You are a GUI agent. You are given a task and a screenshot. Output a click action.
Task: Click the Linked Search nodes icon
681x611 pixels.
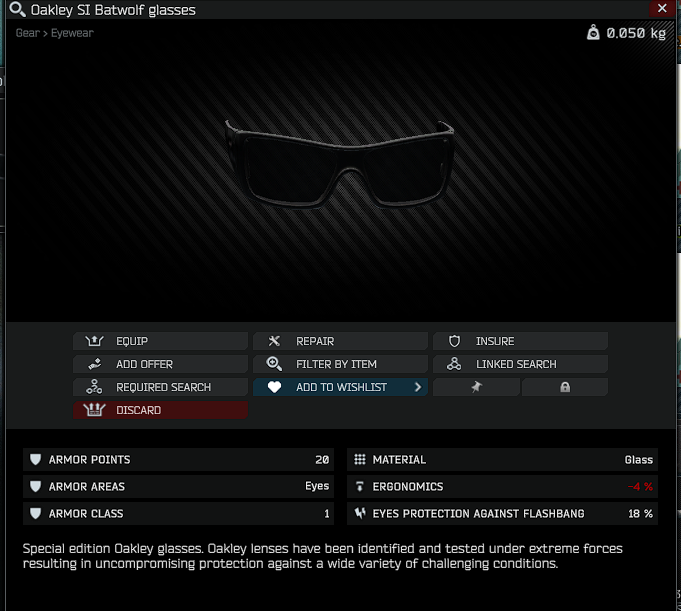(x=454, y=364)
